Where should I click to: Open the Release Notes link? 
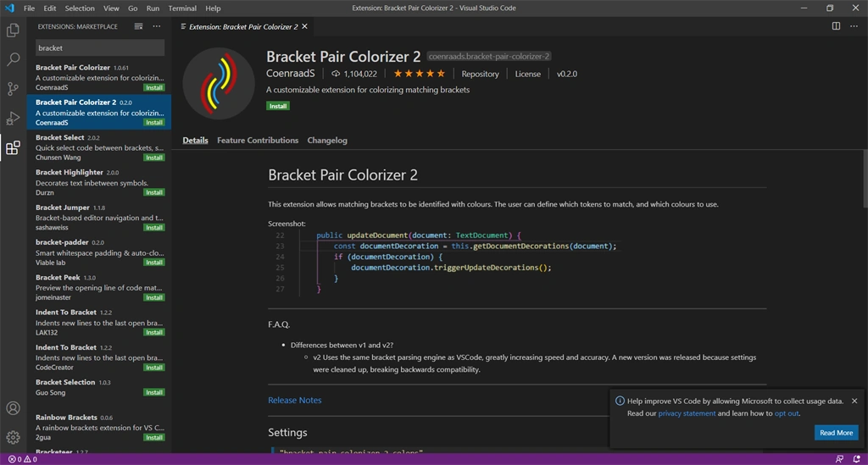(294, 401)
